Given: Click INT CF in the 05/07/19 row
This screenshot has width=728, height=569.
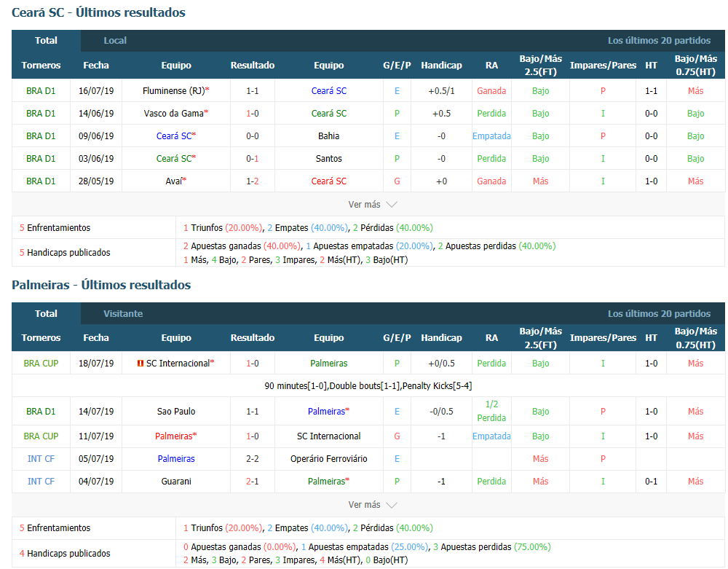Looking at the screenshot, I should tap(41, 458).
